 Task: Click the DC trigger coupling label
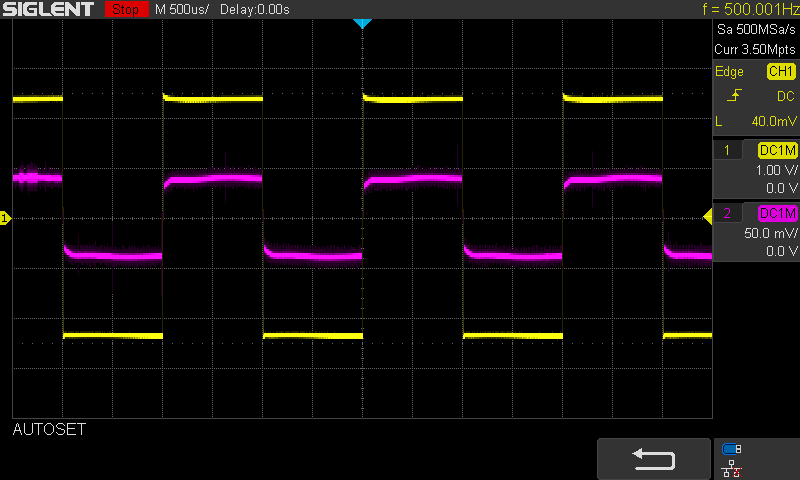click(786, 96)
